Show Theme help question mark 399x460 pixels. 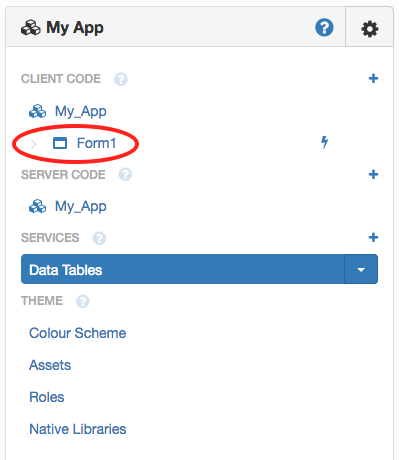pos(83,301)
